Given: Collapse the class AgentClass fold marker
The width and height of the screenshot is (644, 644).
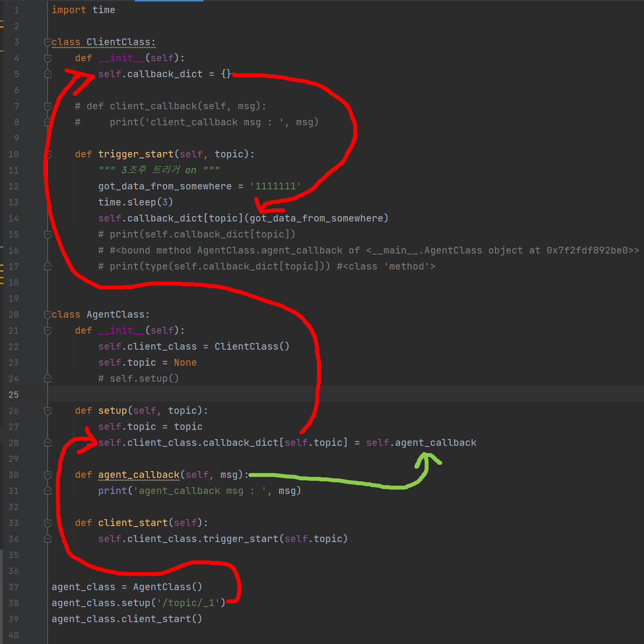Looking at the screenshot, I should (48, 315).
